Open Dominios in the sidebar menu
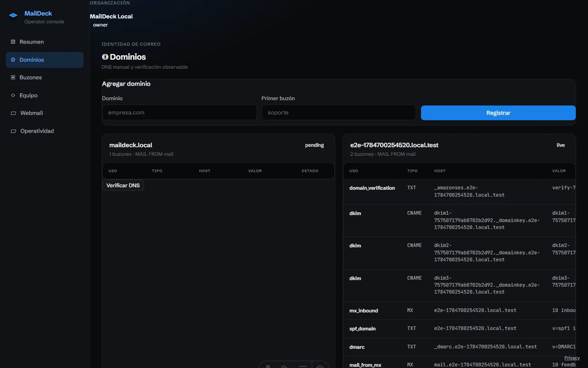The height and width of the screenshot is (368, 588). pos(45,60)
